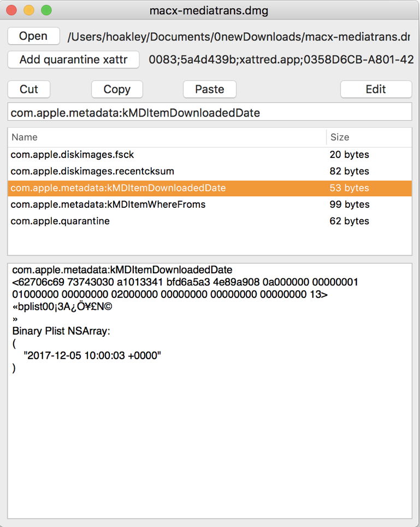Click the Cut button
Viewport: 420px width, 527px height.
coord(29,89)
